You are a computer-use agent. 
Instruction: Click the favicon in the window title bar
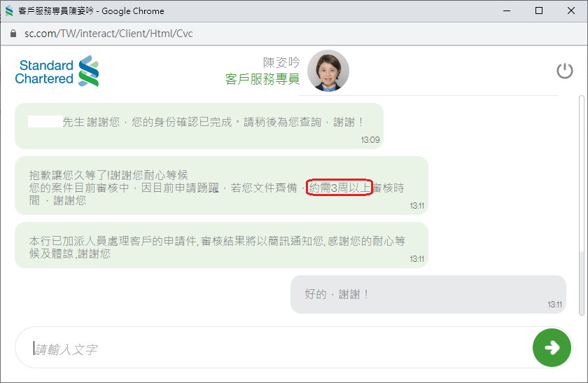coord(9,11)
